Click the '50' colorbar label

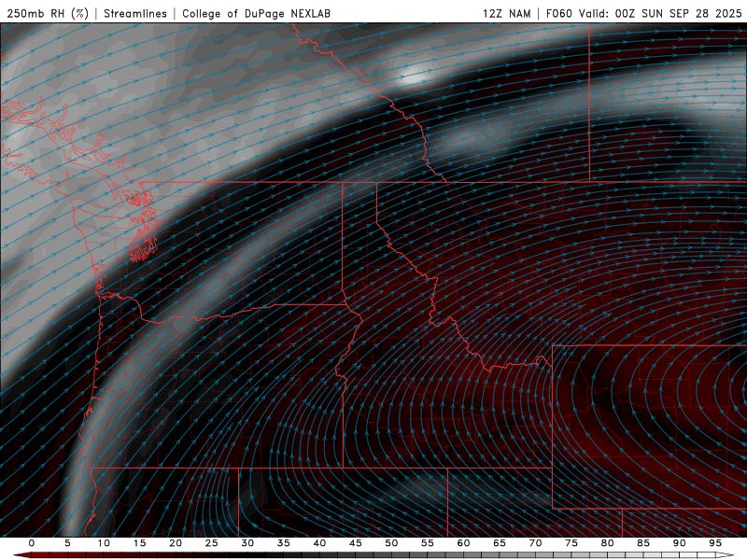[x=391, y=543]
